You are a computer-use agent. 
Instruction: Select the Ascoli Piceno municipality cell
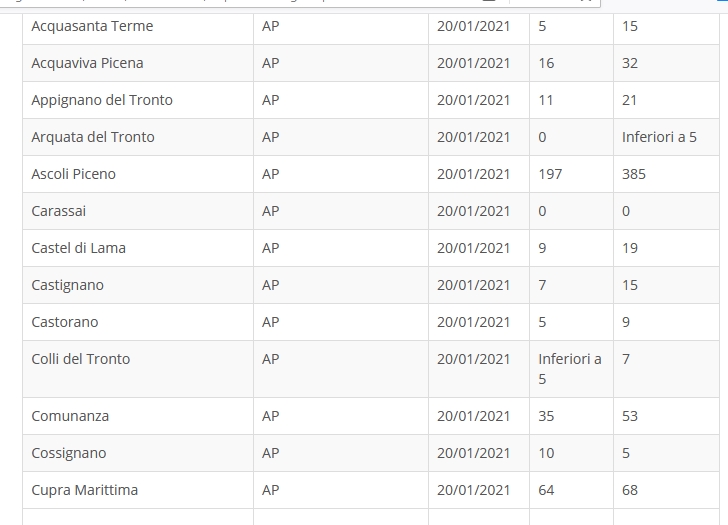click(138, 174)
